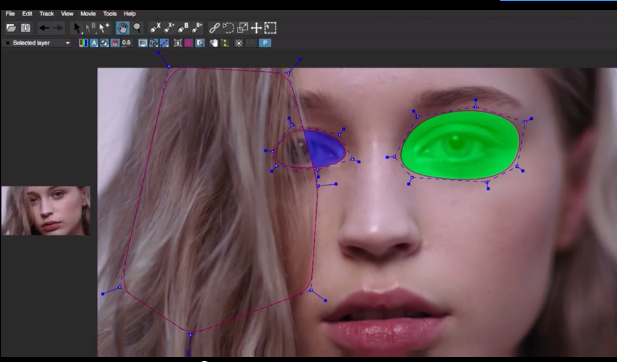
Task: Open the View menu
Action: click(x=67, y=14)
